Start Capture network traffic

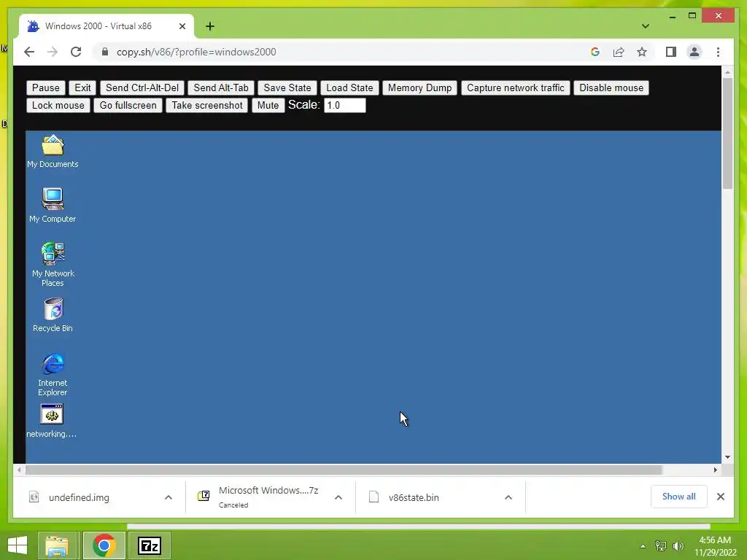[x=516, y=87]
